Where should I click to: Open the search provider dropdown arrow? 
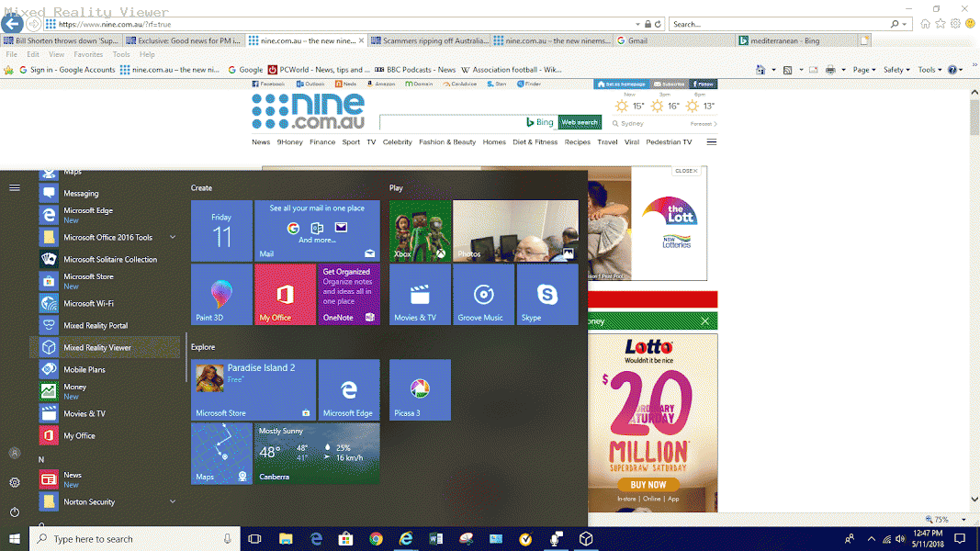[x=905, y=25]
